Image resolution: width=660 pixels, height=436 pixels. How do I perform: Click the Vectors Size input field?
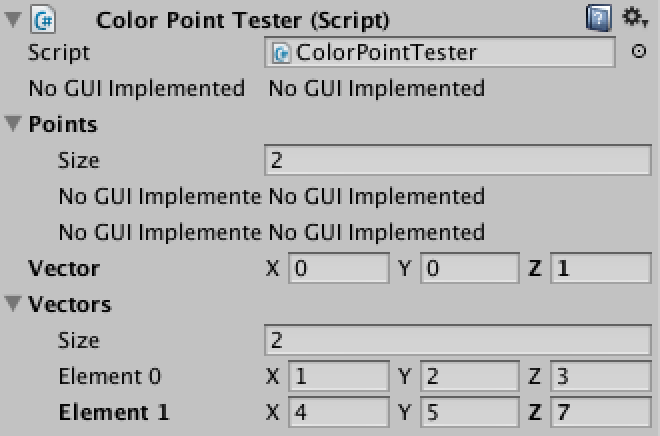point(458,340)
